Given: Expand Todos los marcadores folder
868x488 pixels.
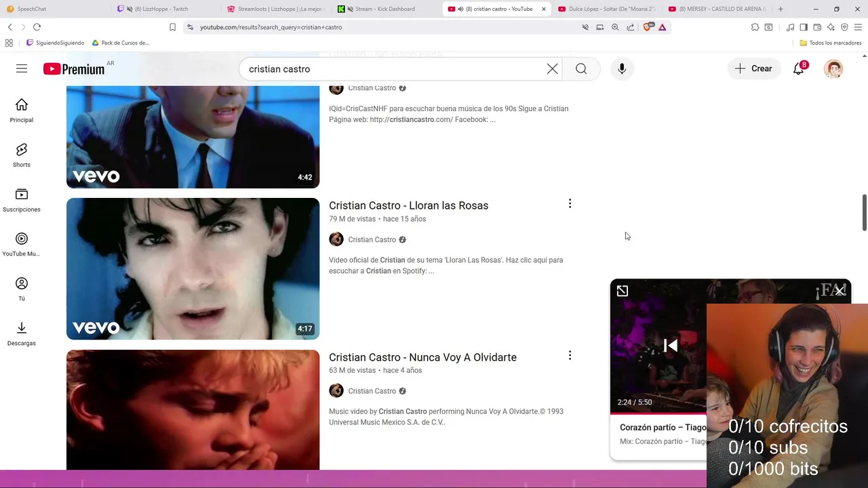Looking at the screenshot, I should tap(830, 43).
